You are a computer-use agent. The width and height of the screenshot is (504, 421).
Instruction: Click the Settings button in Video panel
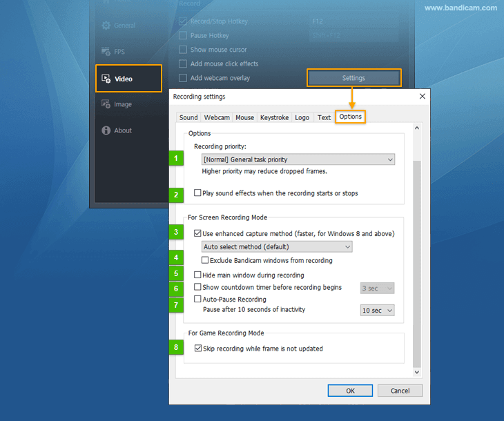click(354, 78)
